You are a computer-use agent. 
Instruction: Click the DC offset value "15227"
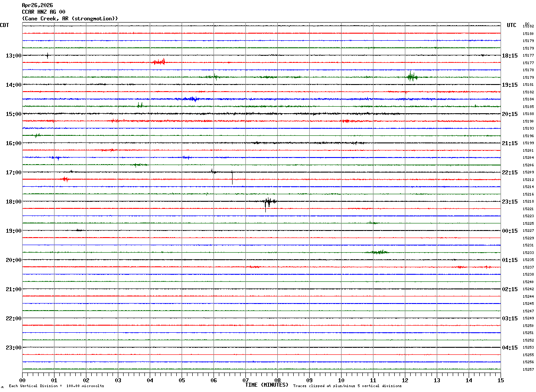click(528, 231)
